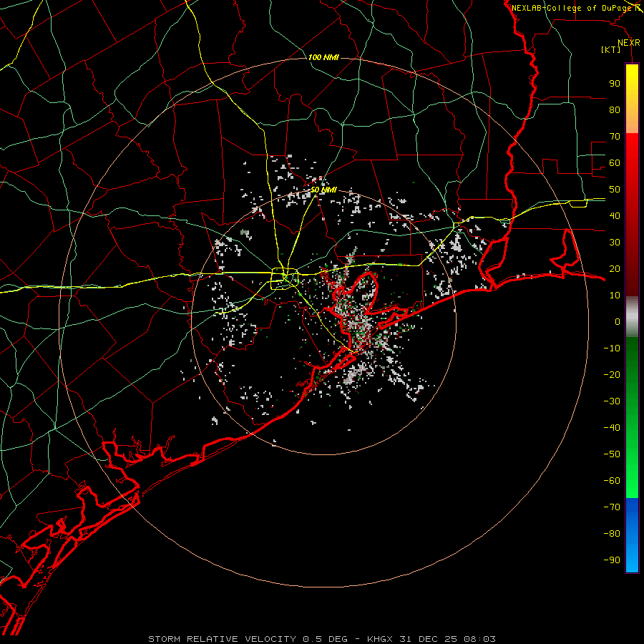
Task: Click the 50 value on the velocity scale
Action: 615,190
